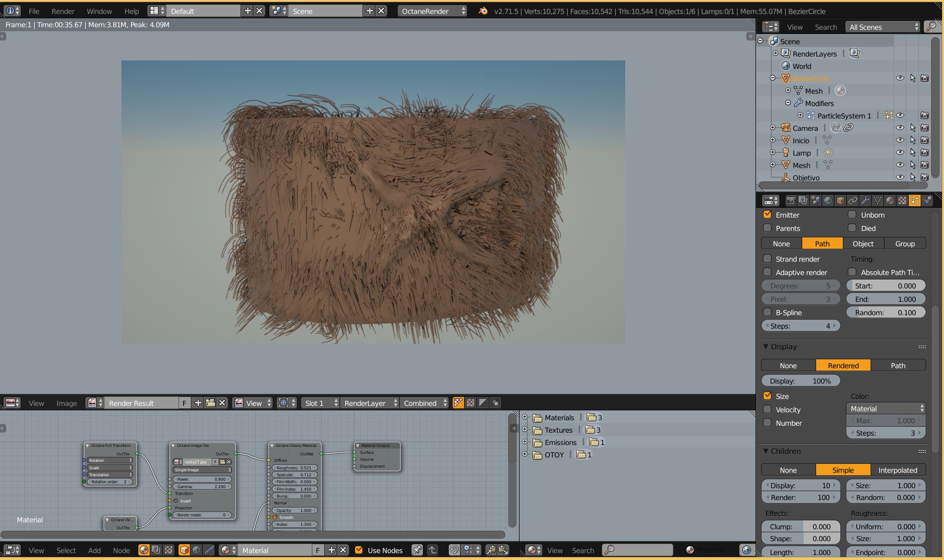Pin the node tree with pushpin icon
This screenshot has height=560, width=944.
417,550
